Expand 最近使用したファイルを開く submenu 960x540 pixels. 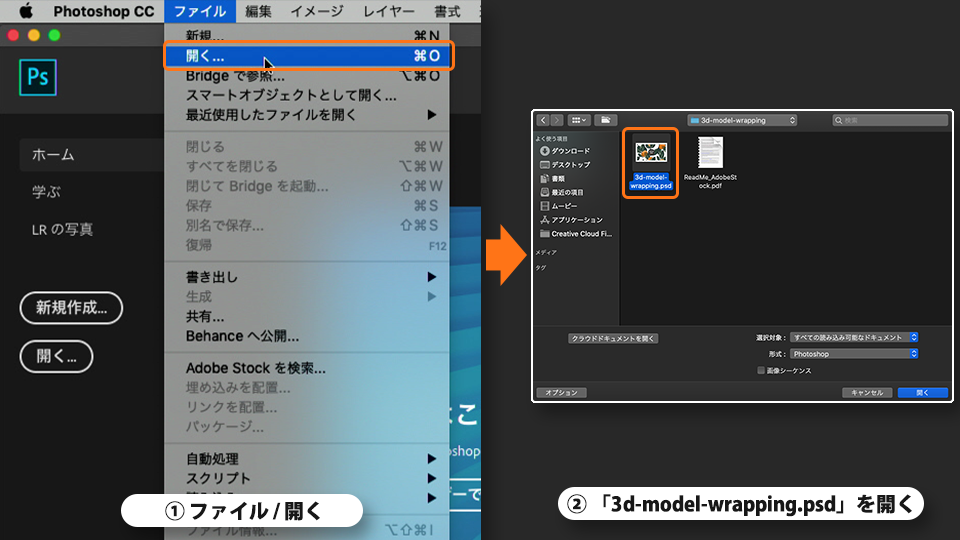[x=307, y=114]
